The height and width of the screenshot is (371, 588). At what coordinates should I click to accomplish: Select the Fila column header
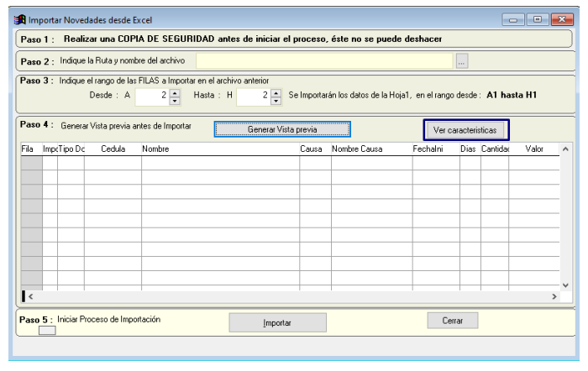click(x=31, y=149)
